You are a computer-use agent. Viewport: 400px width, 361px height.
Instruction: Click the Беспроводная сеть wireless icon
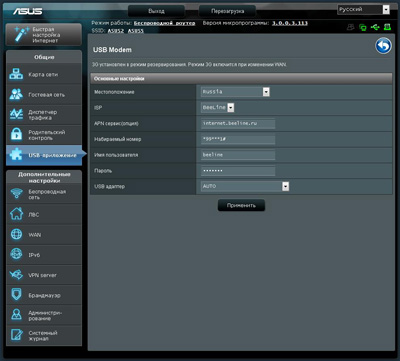click(16, 194)
